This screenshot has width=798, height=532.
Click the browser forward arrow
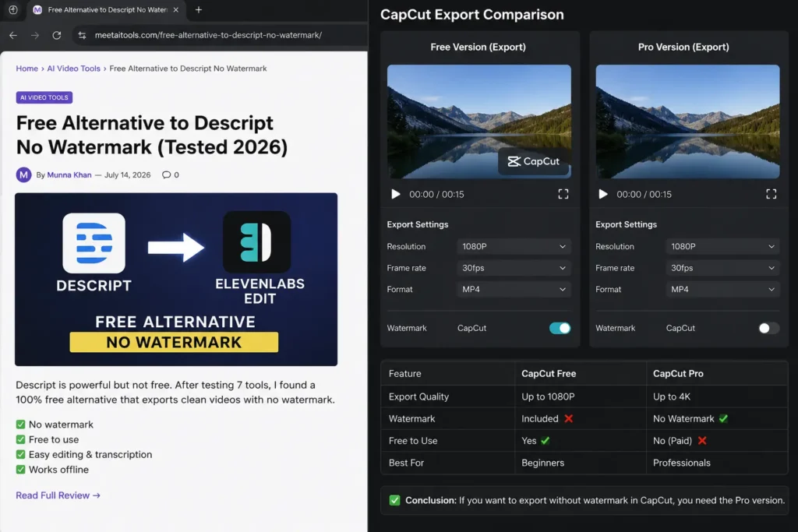point(34,35)
